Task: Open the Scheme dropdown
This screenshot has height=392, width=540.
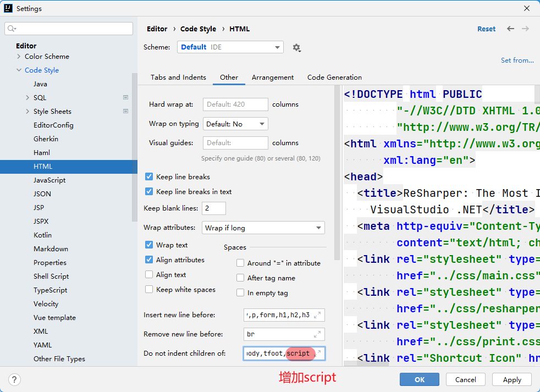Action: point(230,47)
